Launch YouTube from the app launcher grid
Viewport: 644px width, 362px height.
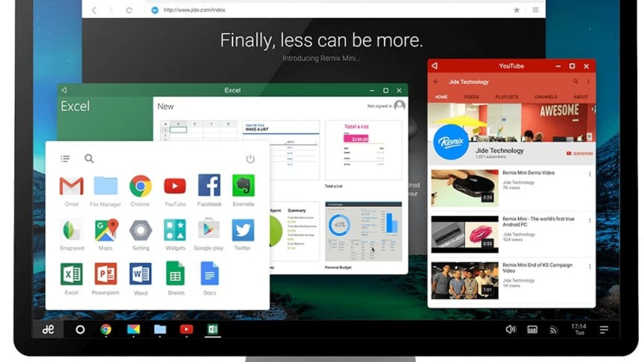(175, 187)
